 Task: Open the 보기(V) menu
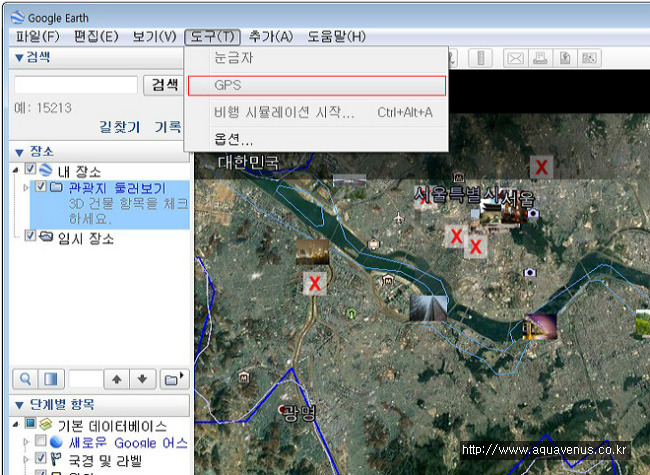pos(154,36)
